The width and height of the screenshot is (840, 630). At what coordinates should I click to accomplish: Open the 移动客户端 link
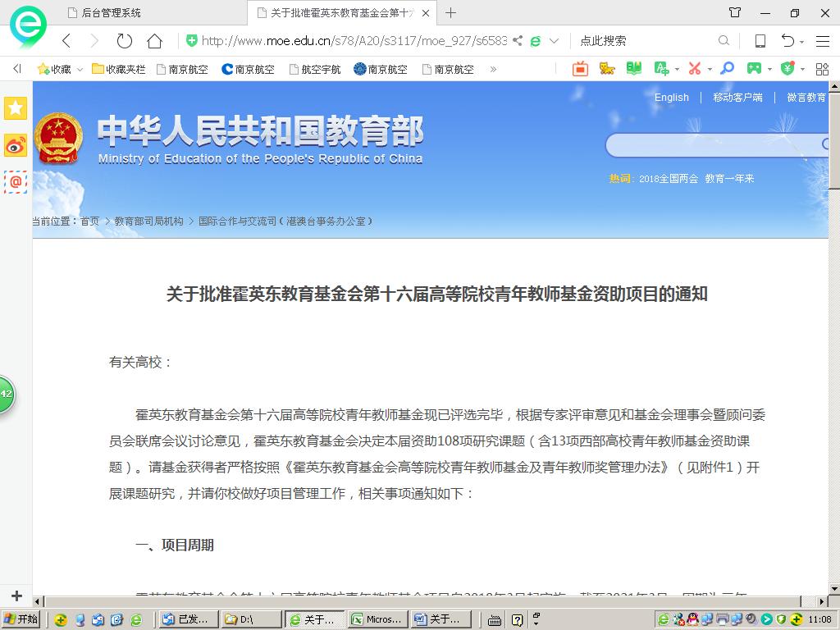tap(737, 97)
